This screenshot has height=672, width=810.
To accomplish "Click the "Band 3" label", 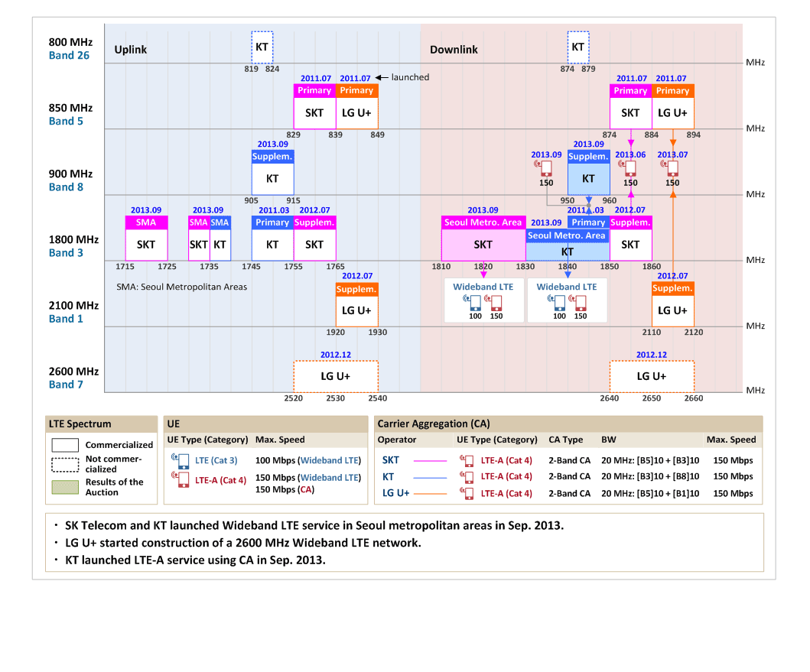I will point(66,252).
